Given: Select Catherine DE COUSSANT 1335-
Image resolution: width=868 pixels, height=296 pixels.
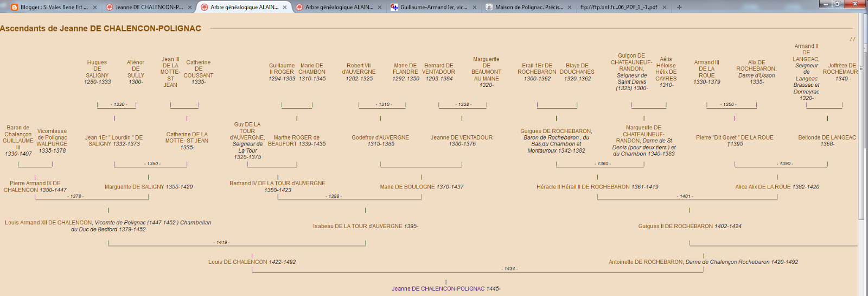Looking at the screenshot, I should pos(199,72).
